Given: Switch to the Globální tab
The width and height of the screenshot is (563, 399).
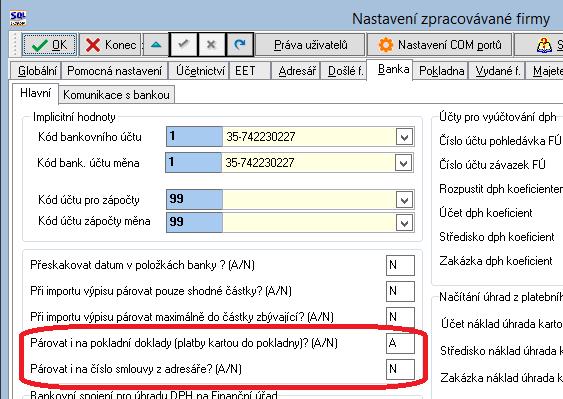Looking at the screenshot, I should pyautogui.click(x=37, y=71).
